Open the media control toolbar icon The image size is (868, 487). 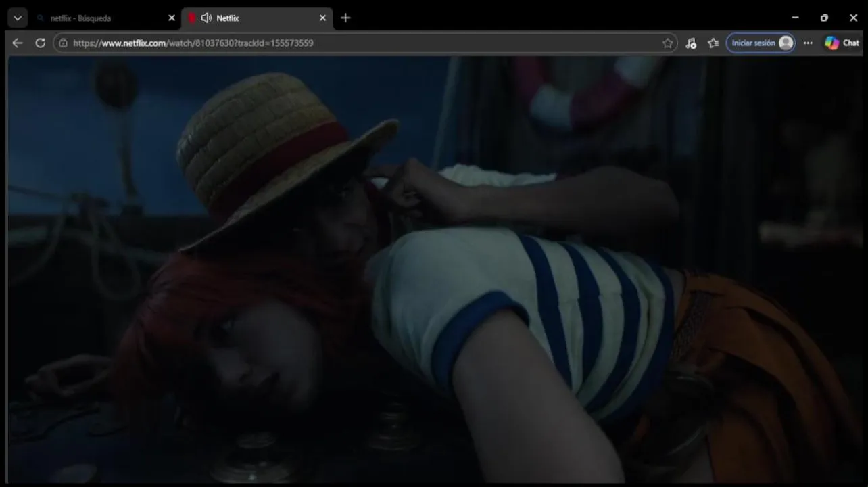pyautogui.click(x=690, y=43)
